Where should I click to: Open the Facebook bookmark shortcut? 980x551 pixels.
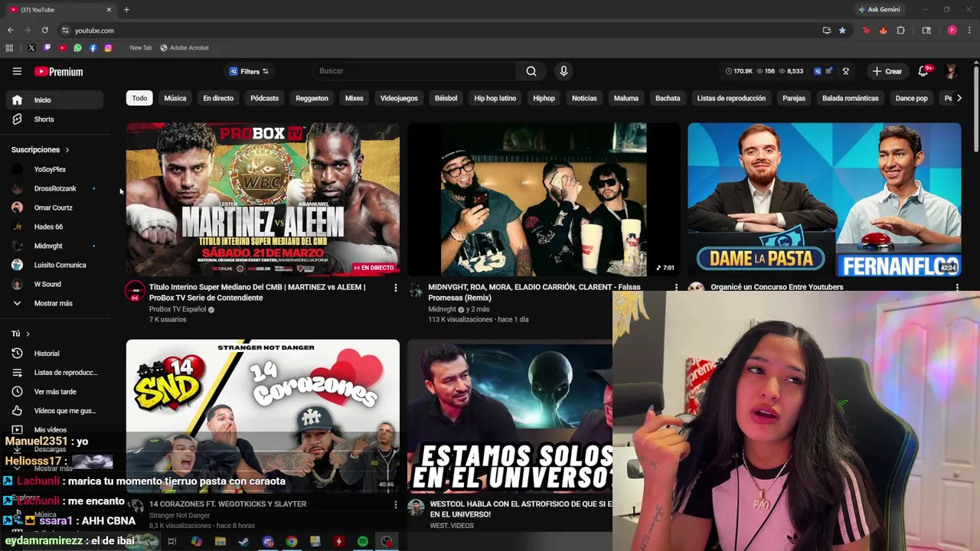click(93, 47)
